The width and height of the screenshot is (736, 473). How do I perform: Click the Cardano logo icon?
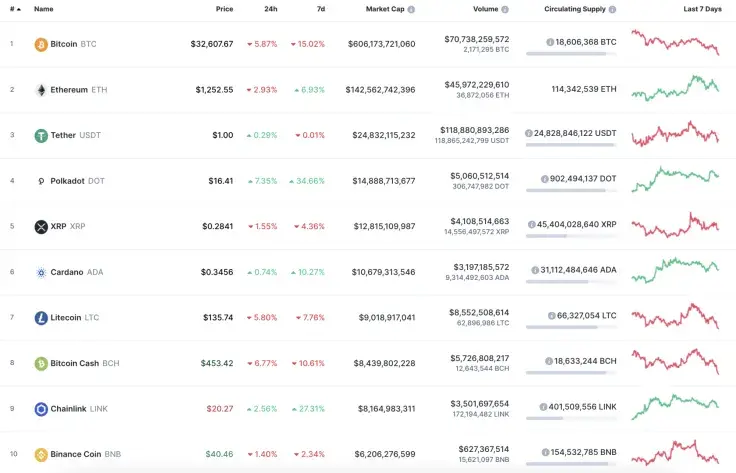pos(41,272)
